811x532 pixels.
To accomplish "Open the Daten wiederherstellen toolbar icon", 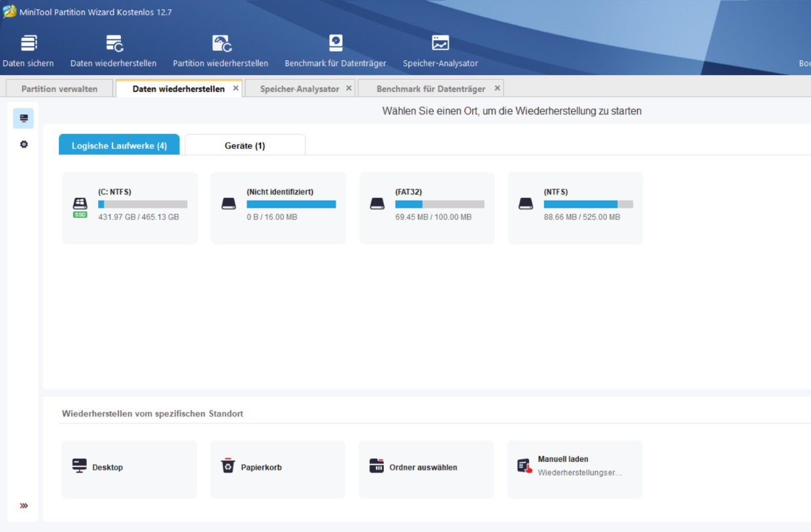I will [x=114, y=43].
